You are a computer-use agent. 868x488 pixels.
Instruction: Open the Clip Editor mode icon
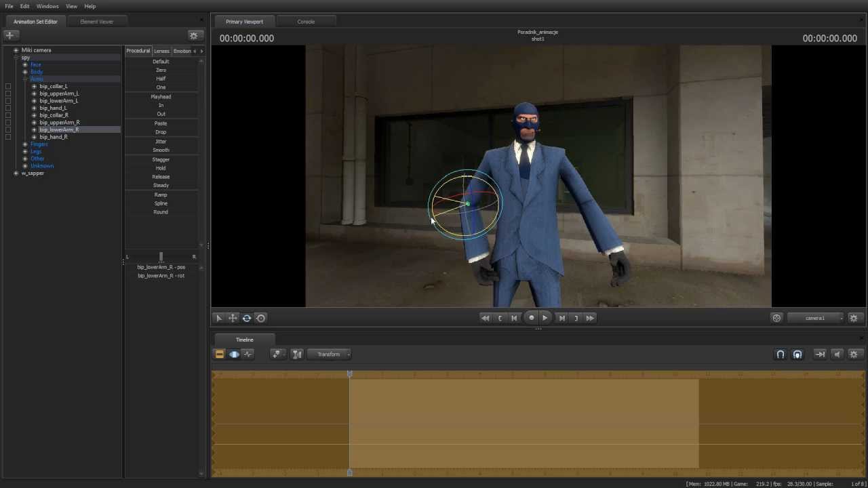click(220, 354)
